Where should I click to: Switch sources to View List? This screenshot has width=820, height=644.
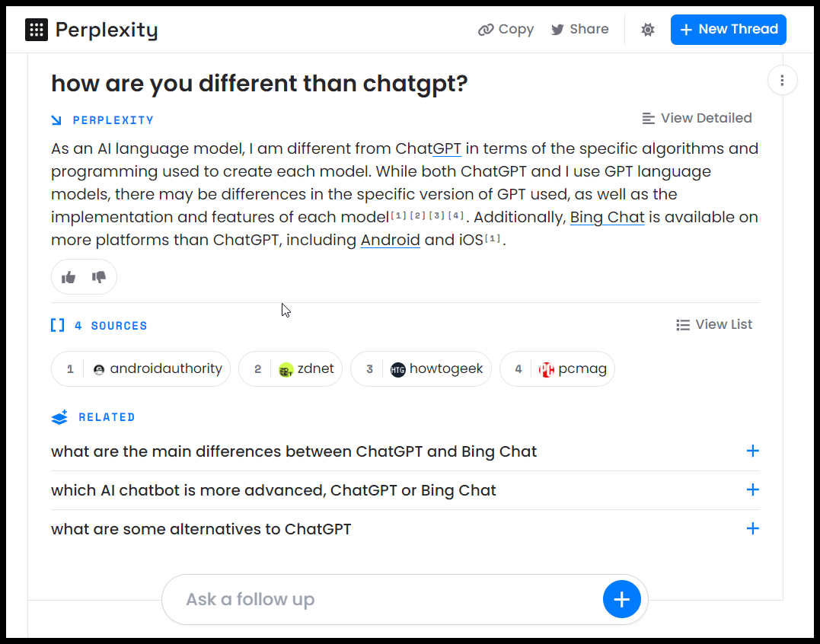coord(714,324)
